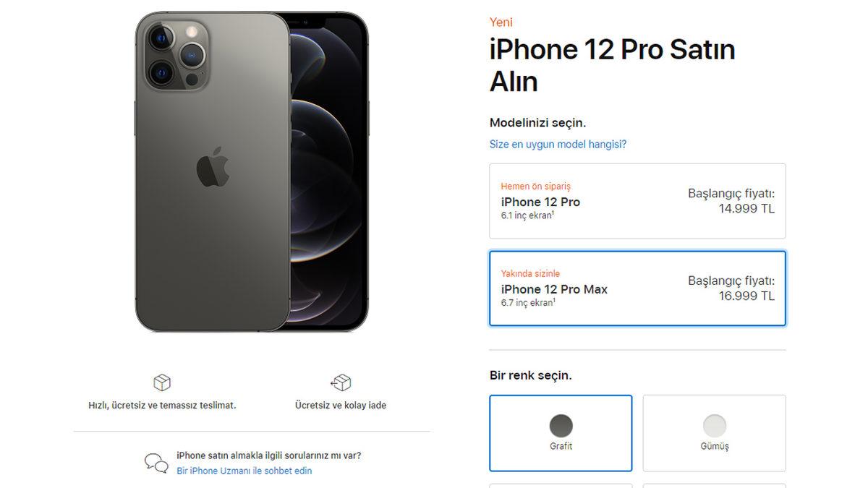Image resolution: width=868 pixels, height=488 pixels.
Task: Expand the Yakında sizinle availability notice
Action: click(x=531, y=273)
